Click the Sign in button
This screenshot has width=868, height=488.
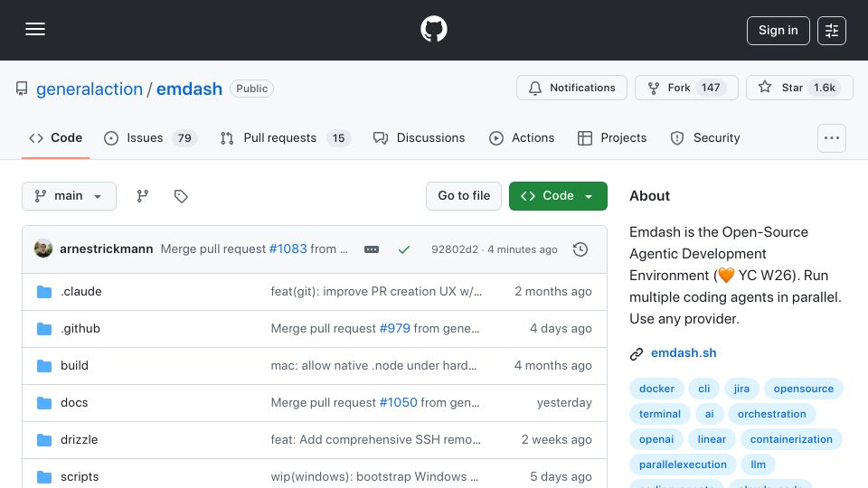[x=778, y=31]
